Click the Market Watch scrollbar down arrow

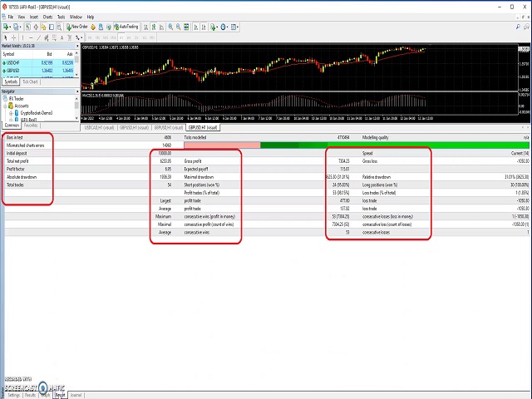[x=77, y=75]
